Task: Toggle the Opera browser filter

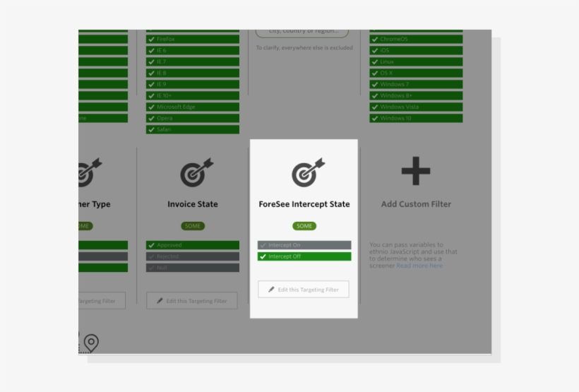Action: [192, 118]
